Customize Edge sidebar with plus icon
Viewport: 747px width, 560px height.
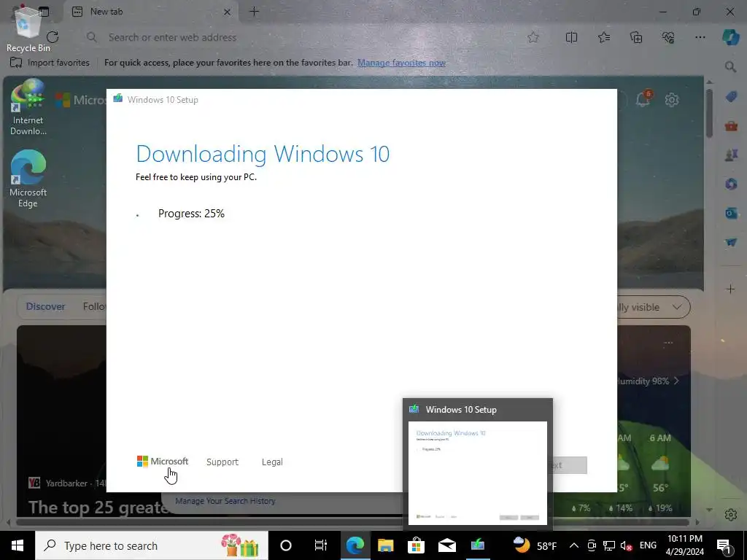point(730,289)
